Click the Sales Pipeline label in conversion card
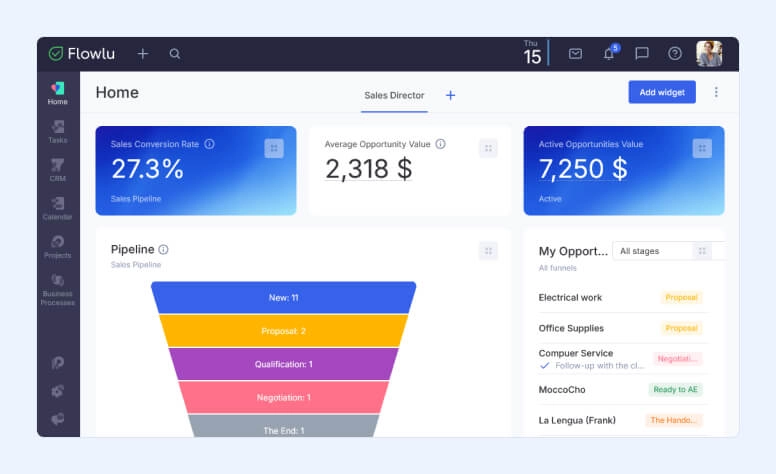 pos(136,199)
